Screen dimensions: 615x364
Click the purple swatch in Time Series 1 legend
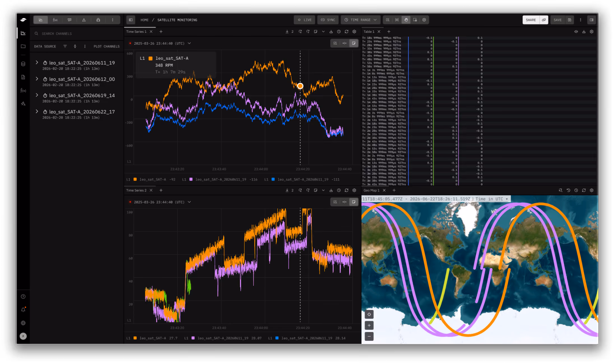191,179
